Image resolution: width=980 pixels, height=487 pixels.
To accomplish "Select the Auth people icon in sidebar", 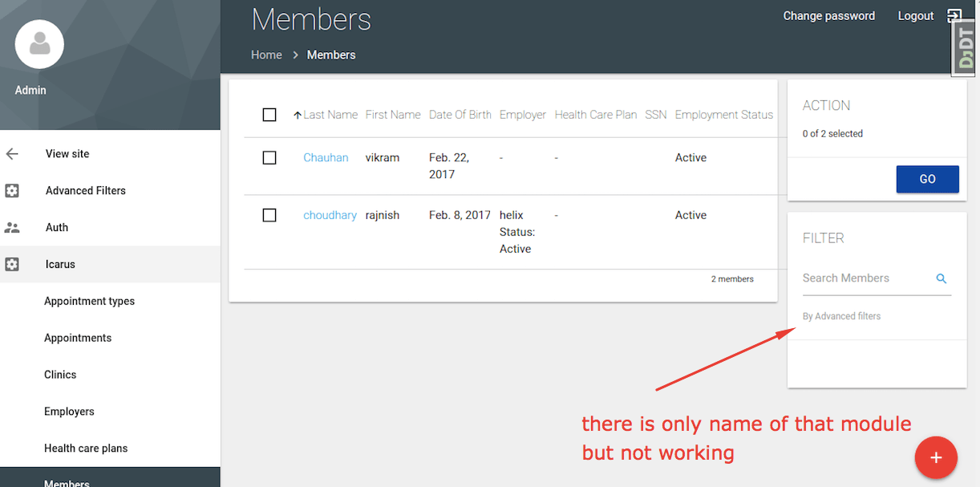I will tap(12, 227).
